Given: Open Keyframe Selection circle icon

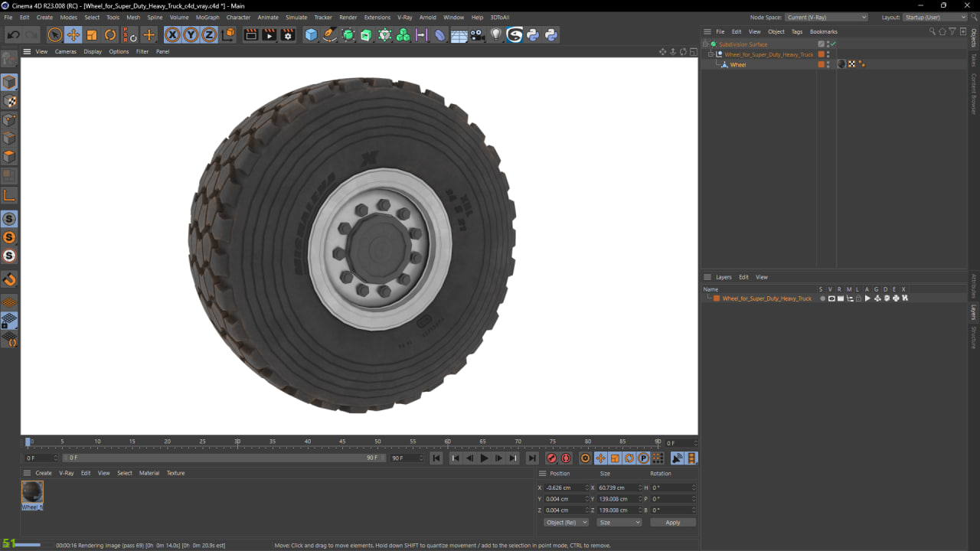Looking at the screenshot, I should [x=586, y=458].
